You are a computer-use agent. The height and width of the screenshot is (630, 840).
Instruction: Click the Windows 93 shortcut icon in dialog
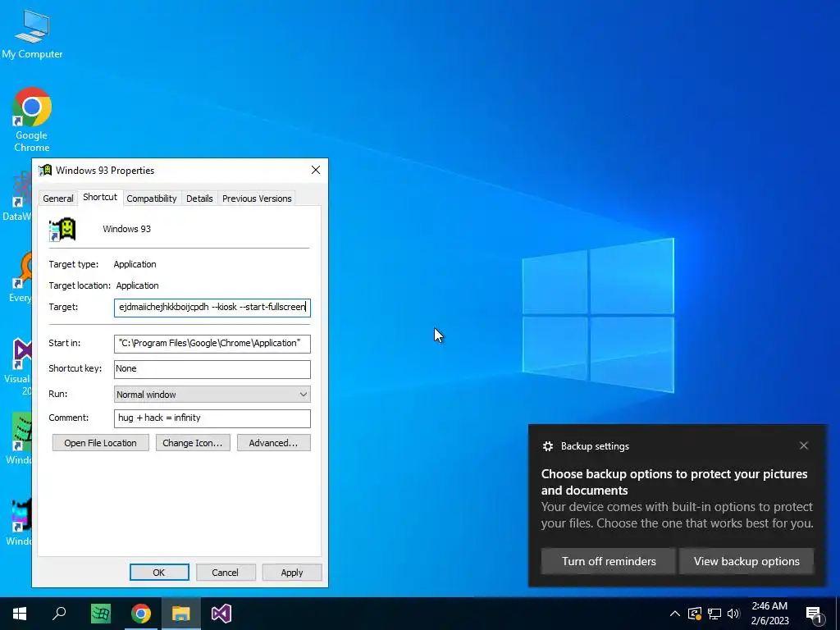pyautogui.click(x=62, y=230)
